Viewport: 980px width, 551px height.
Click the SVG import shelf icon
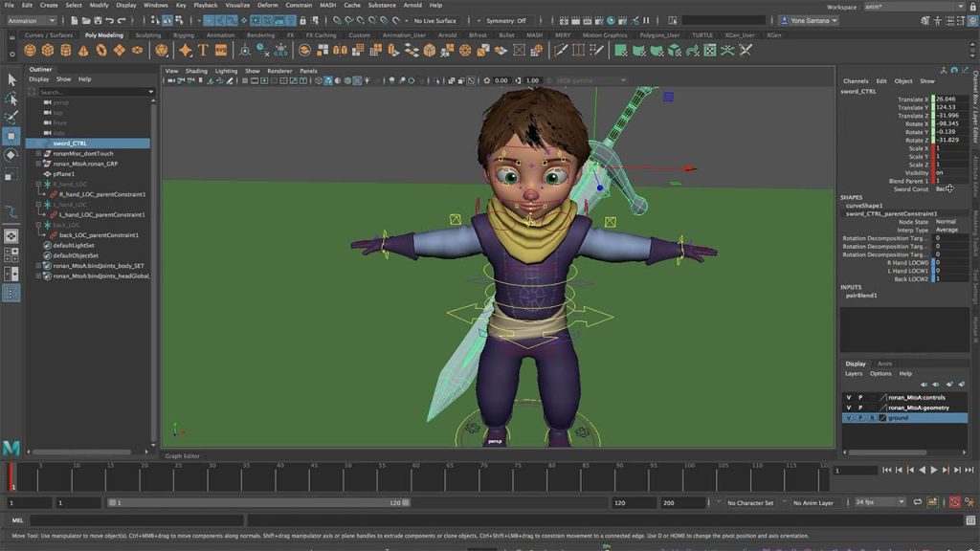221,50
